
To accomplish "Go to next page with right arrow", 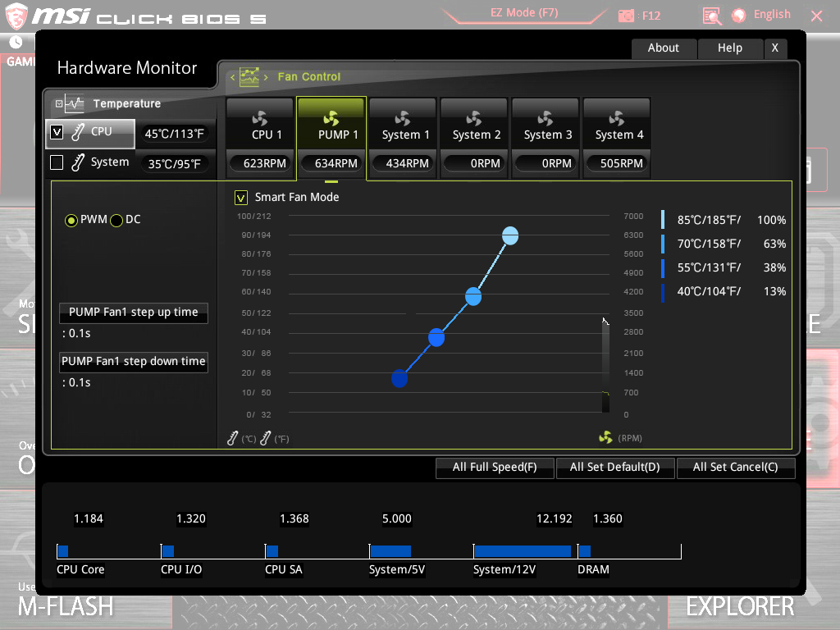I will (266, 77).
